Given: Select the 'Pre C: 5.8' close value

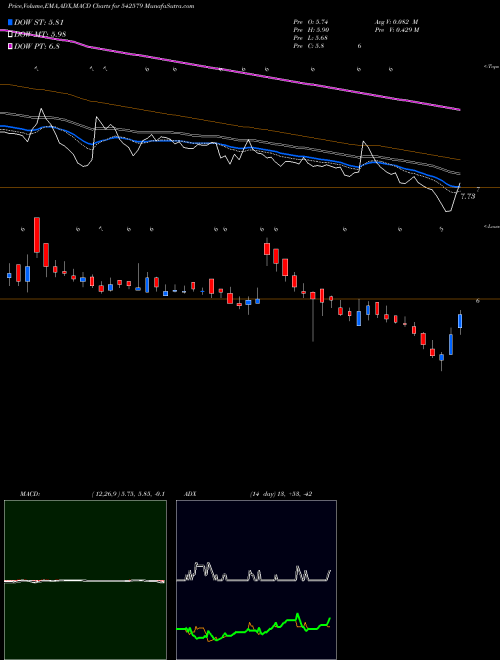Looking at the screenshot, I should [309, 46].
